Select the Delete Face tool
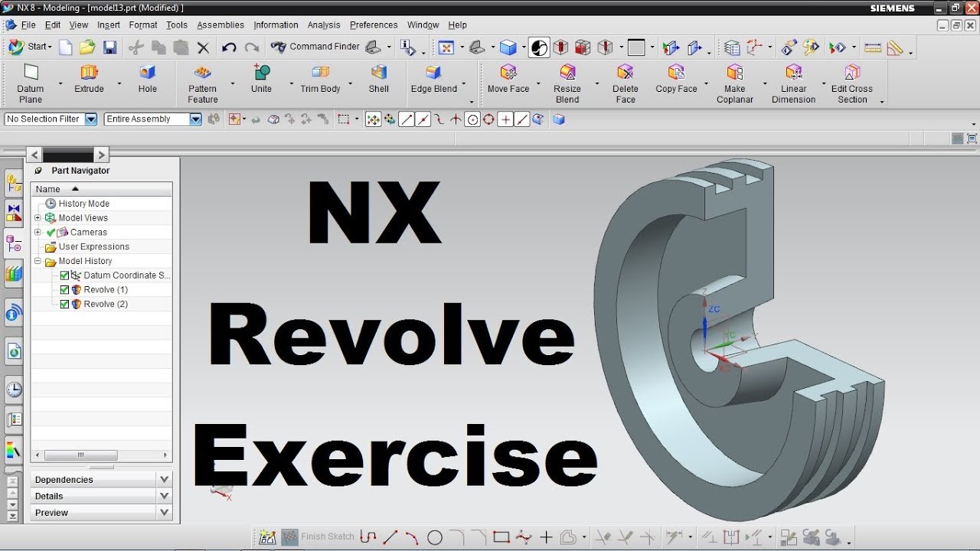This screenshot has height=551, width=980. point(626,83)
